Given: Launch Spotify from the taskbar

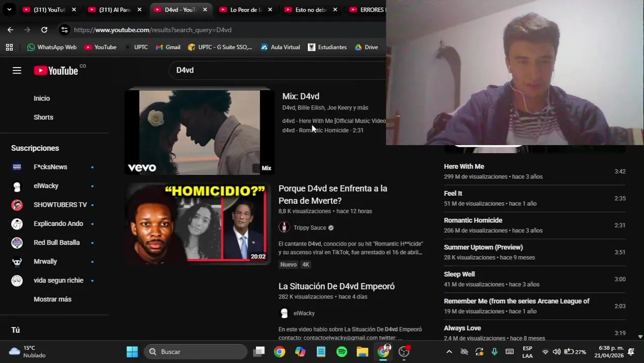Looking at the screenshot, I should tap(342, 352).
